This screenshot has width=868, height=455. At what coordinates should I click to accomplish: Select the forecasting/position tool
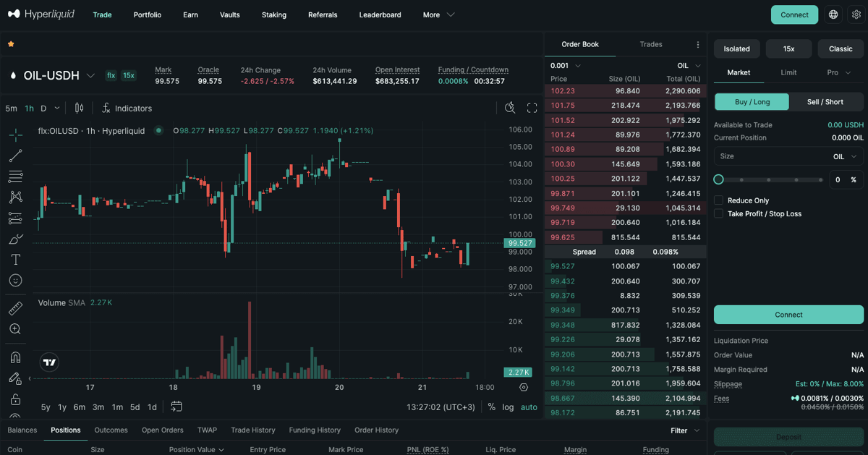(15, 218)
